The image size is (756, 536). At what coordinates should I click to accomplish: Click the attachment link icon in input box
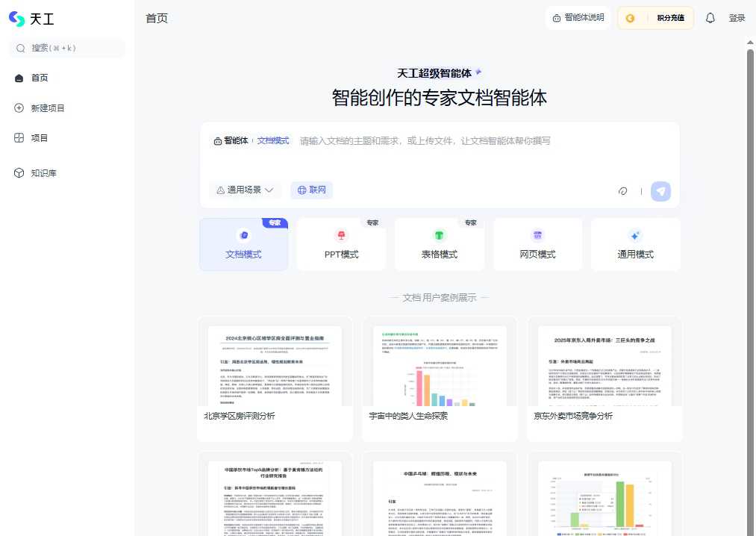[x=623, y=191]
